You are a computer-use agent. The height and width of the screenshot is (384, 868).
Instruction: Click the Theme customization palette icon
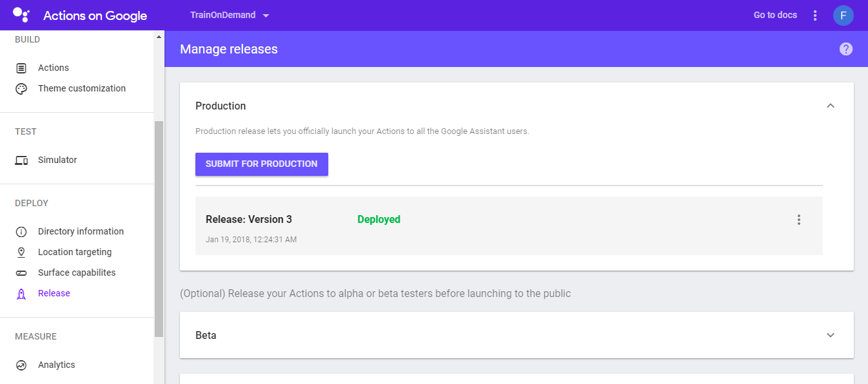pyautogui.click(x=21, y=89)
